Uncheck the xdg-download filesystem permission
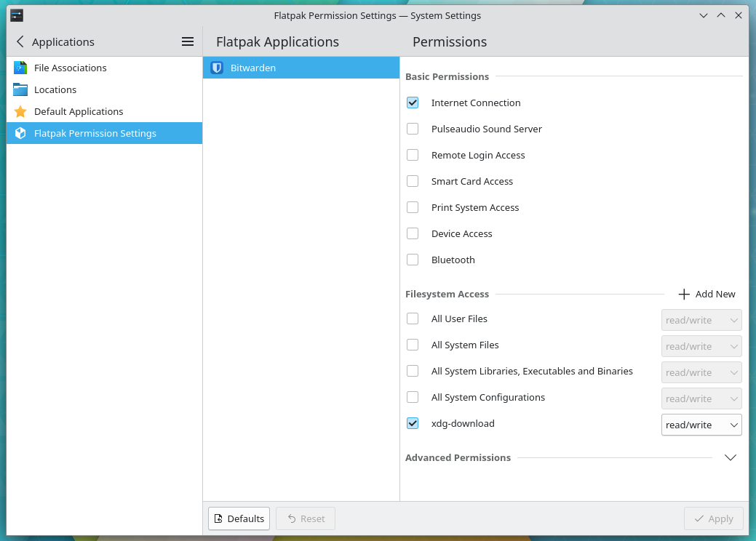The width and height of the screenshot is (756, 541). [x=413, y=423]
